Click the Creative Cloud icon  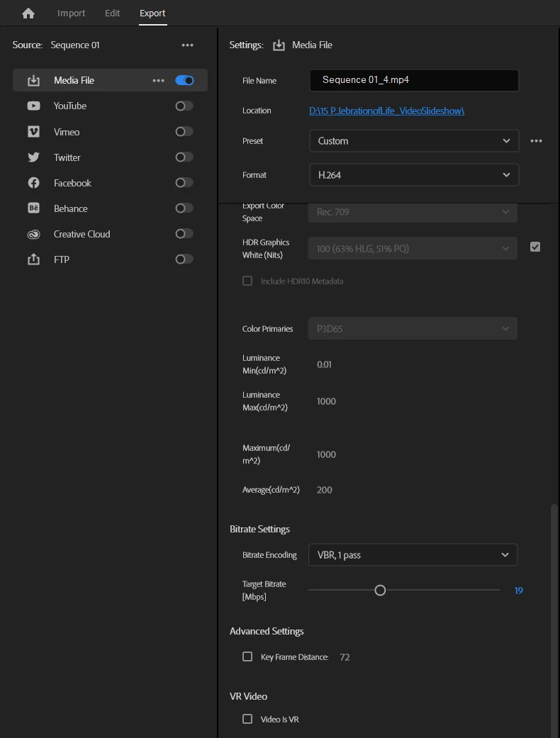pyautogui.click(x=33, y=234)
